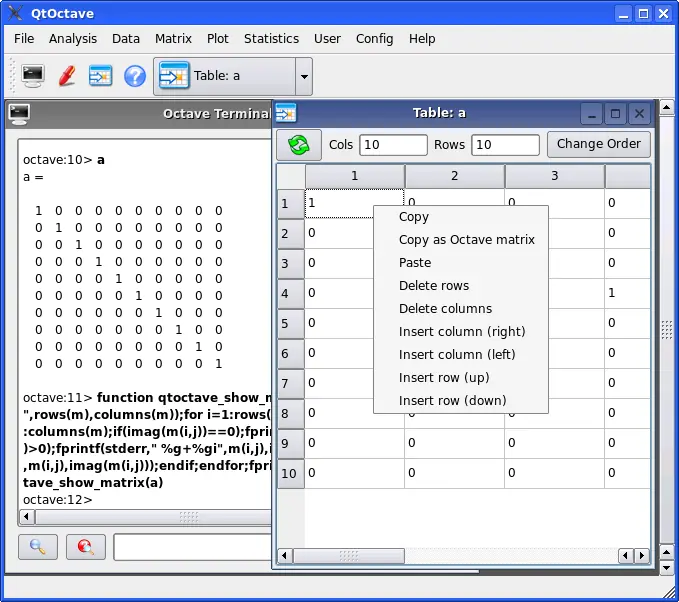
Task: Click the green refresh table icon
Action: point(299,145)
